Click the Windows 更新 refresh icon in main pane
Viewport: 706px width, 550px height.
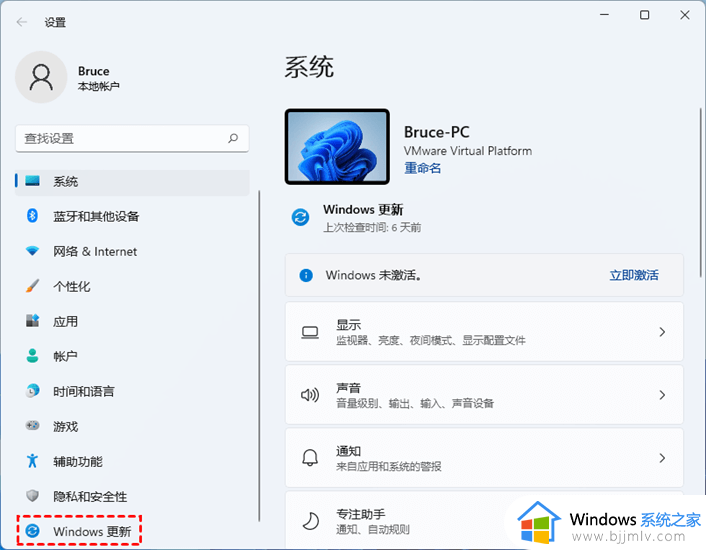click(x=300, y=217)
